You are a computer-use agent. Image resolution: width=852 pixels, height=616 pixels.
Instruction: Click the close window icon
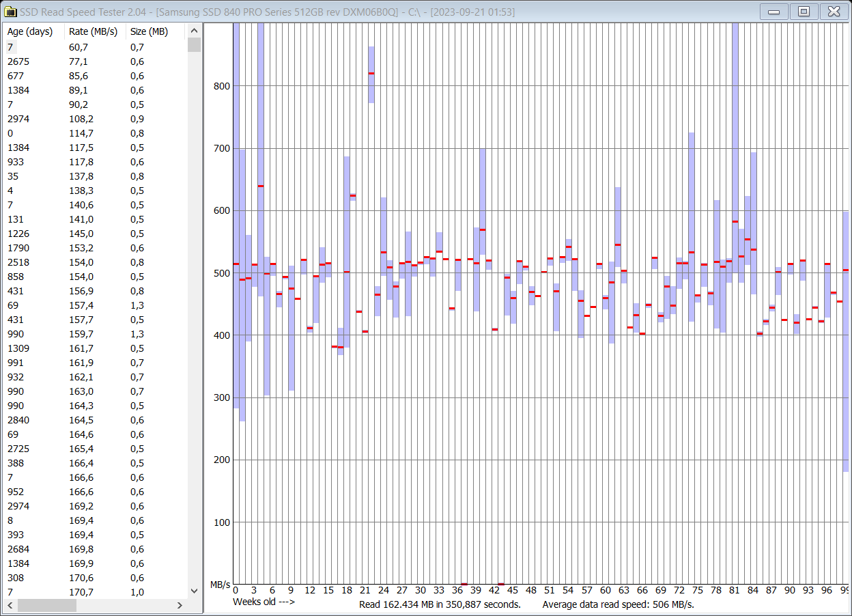point(834,11)
